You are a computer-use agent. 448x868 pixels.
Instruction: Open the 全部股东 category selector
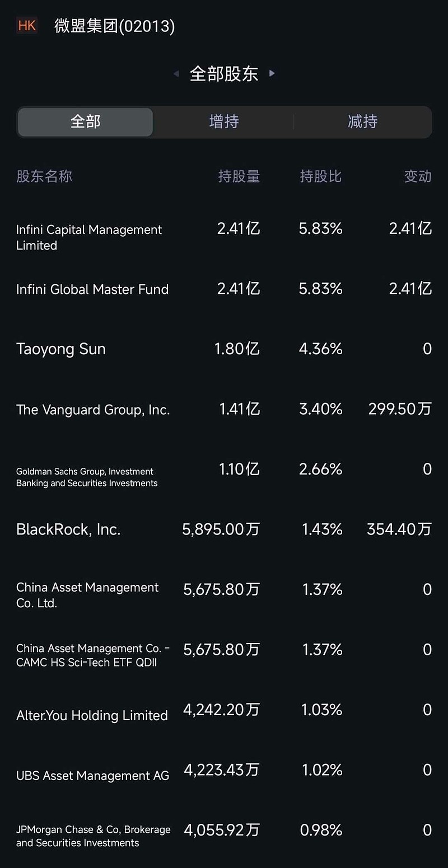tap(223, 73)
